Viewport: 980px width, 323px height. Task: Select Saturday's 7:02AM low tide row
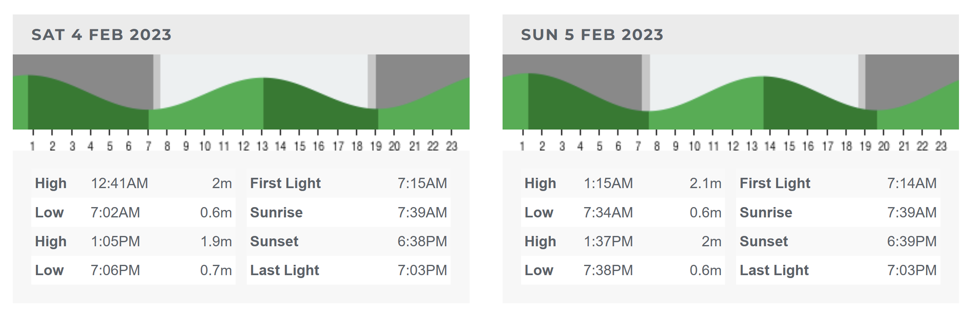coord(133,212)
